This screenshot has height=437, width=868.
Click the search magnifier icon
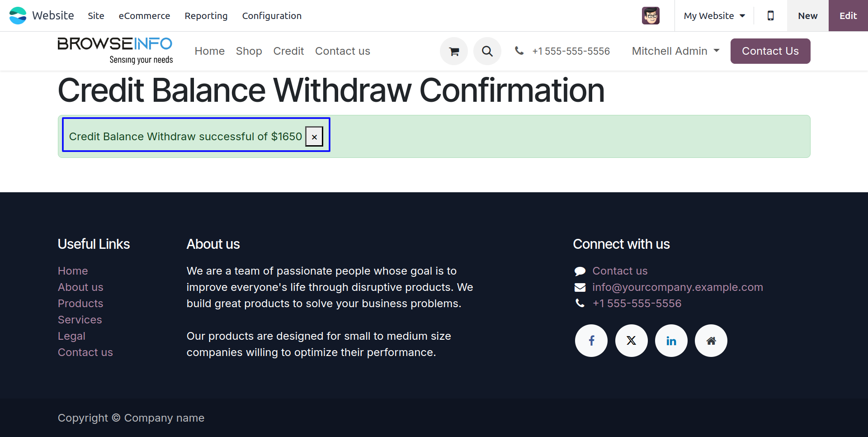(x=487, y=51)
